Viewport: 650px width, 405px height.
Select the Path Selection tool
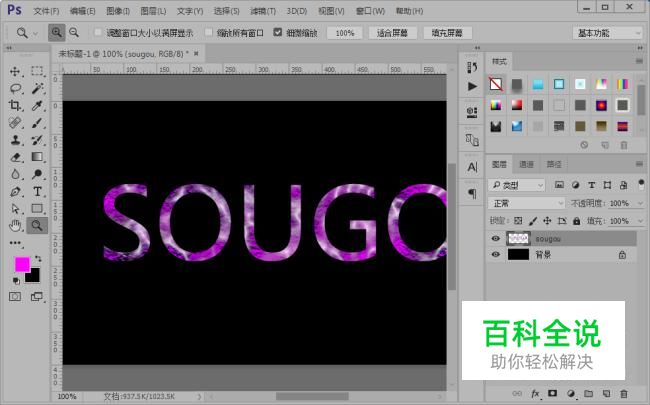pos(15,209)
